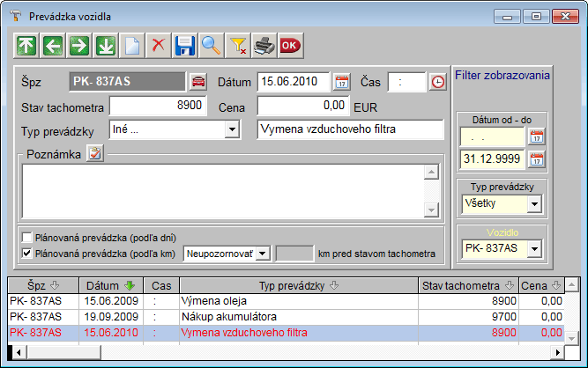Open calendar next to Dátum field

coord(342,82)
